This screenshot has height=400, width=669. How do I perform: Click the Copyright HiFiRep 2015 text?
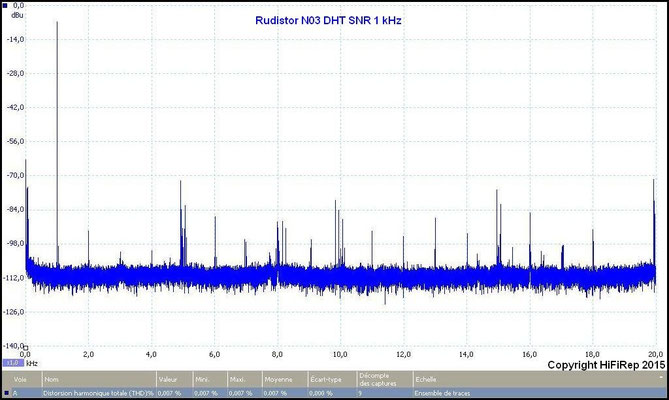(x=607, y=366)
